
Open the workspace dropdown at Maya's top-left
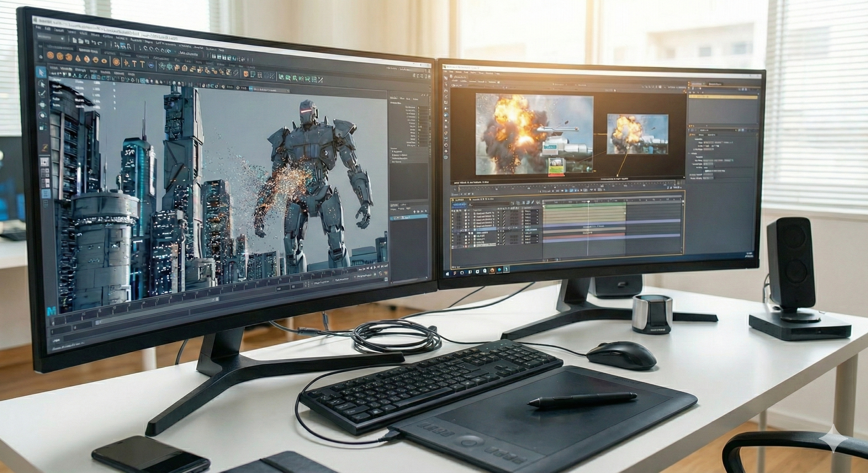(50, 37)
